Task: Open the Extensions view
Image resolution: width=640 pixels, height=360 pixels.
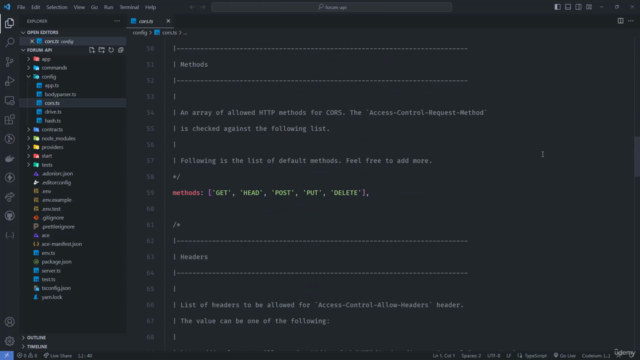Action: click(9, 120)
